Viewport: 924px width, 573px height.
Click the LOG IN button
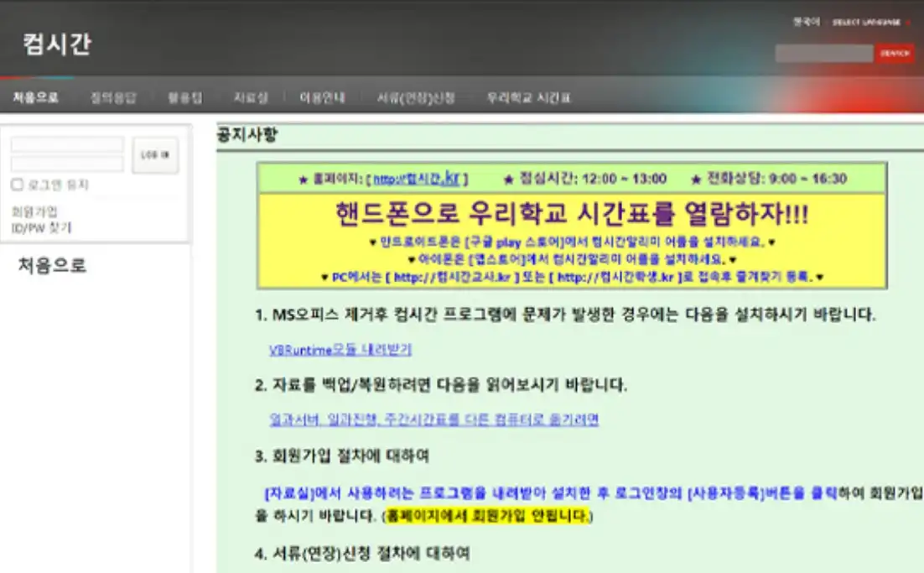(x=157, y=155)
